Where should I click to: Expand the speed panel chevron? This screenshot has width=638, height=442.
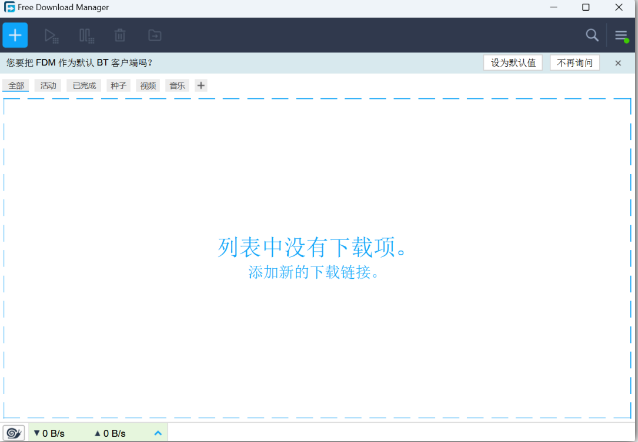coord(158,433)
